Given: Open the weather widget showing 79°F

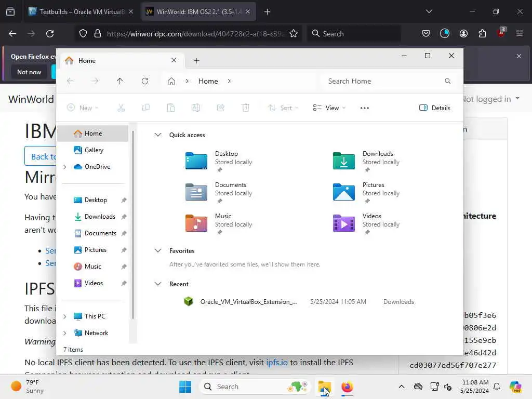Looking at the screenshot, I should coord(27,387).
